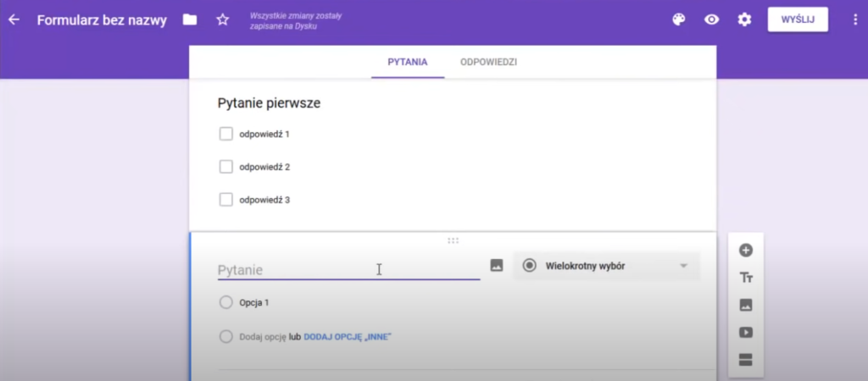Switch to the ODPOWIEDZI tab
The image size is (868, 381).
coord(488,62)
